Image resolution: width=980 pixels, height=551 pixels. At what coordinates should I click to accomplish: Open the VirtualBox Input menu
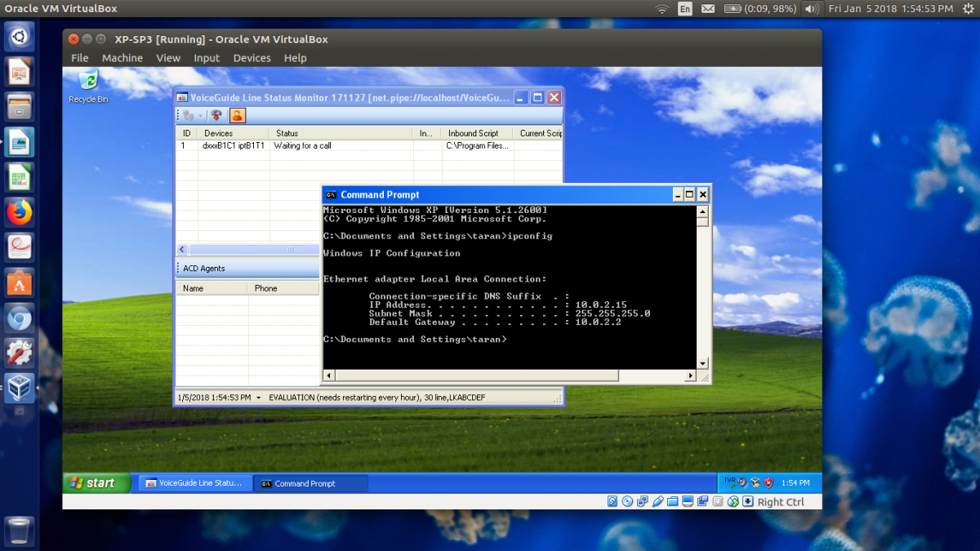207,58
